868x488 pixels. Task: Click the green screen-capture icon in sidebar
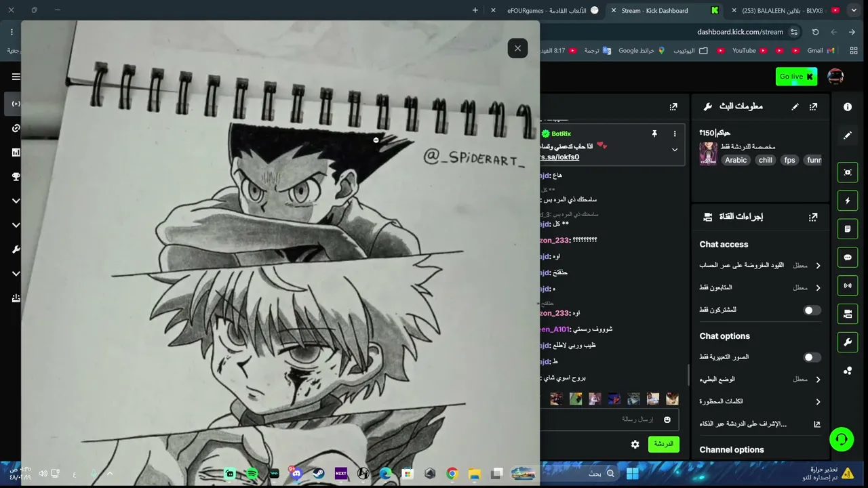pyautogui.click(x=848, y=172)
